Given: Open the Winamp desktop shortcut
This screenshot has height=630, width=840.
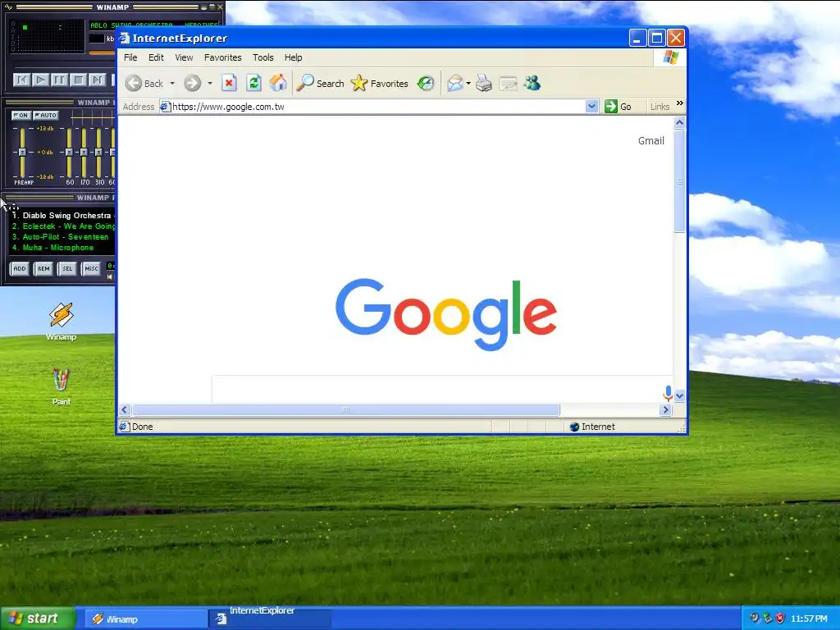Looking at the screenshot, I should (x=61, y=321).
